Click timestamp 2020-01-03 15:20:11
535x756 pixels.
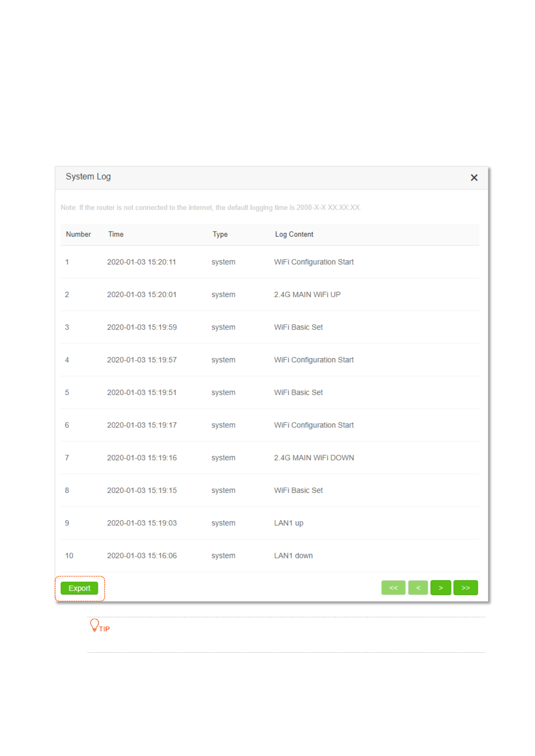[x=141, y=262]
